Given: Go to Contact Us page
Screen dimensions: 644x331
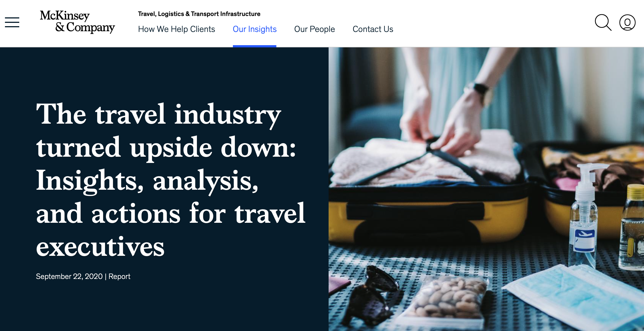Looking at the screenshot, I should [373, 29].
